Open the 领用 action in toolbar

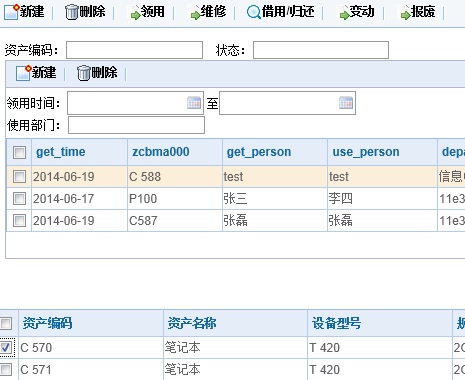147,12
